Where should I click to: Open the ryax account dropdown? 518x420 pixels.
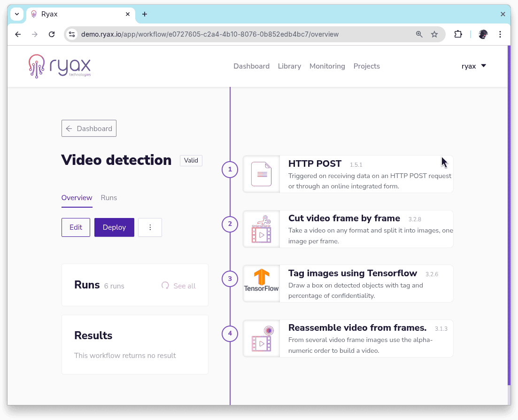tap(473, 66)
